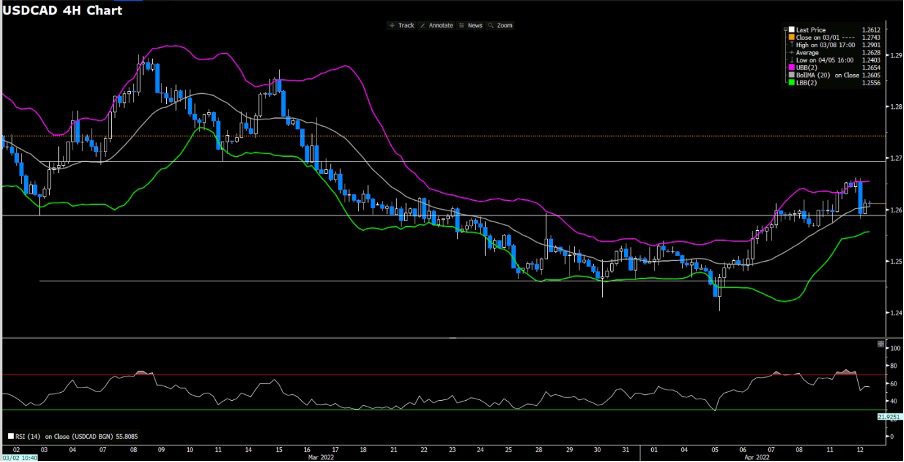
Task: Click the Low marker arrow icon in legend
Action: pos(792,60)
